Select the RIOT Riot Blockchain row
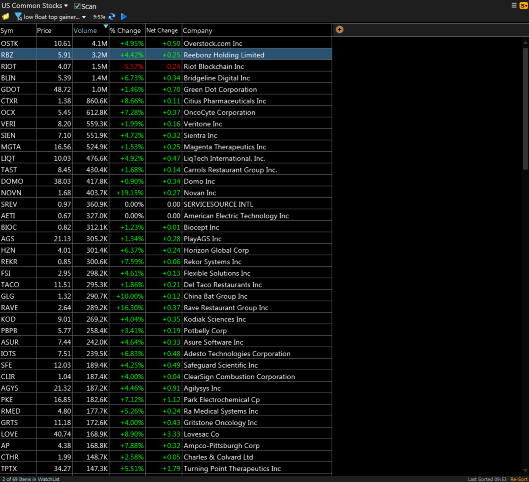Image resolution: width=529 pixels, height=482 pixels. click(x=166, y=66)
